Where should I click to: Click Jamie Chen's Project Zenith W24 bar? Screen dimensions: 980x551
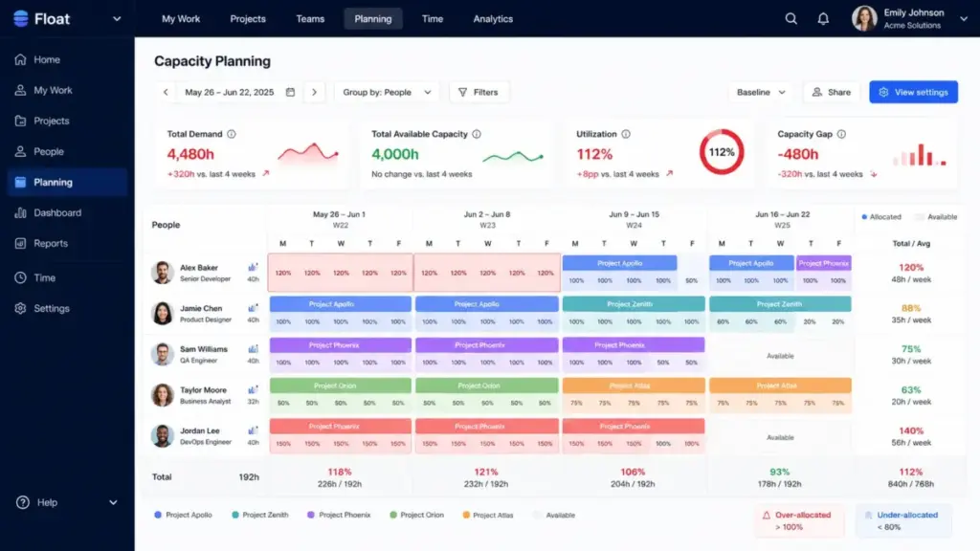point(634,303)
